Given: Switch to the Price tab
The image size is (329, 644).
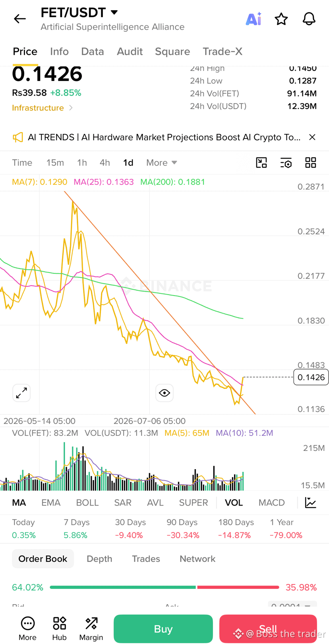Looking at the screenshot, I should click(x=25, y=52).
